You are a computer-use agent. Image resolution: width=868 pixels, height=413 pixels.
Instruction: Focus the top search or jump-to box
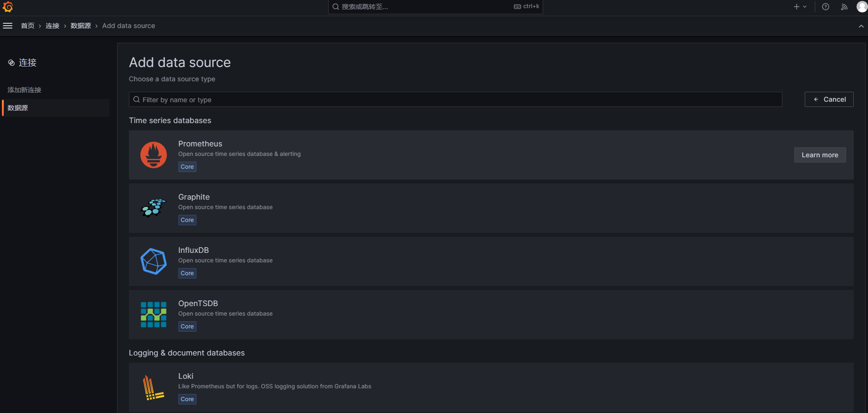point(435,7)
